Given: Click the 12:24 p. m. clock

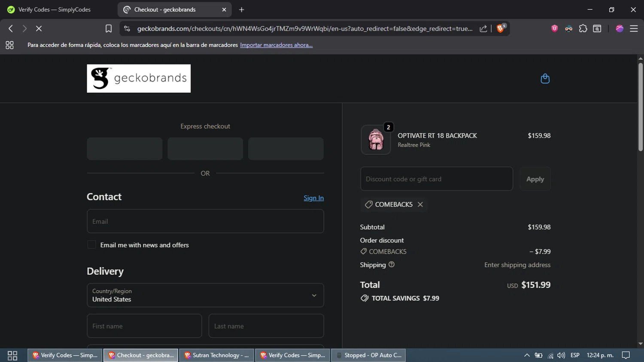Looking at the screenshot, I should 600,355.
